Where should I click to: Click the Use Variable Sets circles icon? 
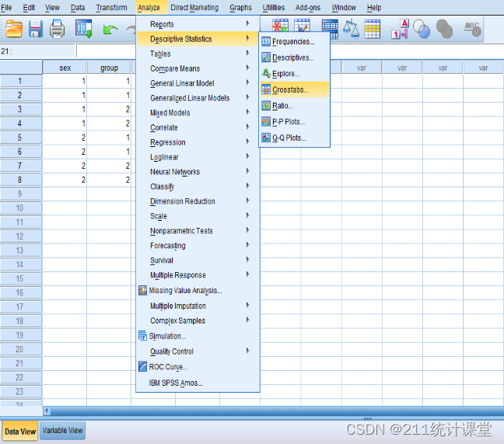click(x=422, y=29)
